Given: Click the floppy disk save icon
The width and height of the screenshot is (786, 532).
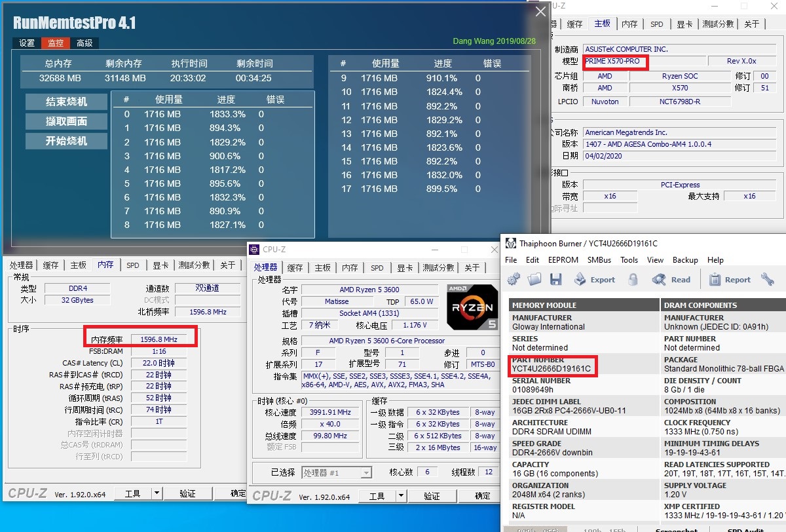Looking at the screenshot, I should click(x=556, y=280).
